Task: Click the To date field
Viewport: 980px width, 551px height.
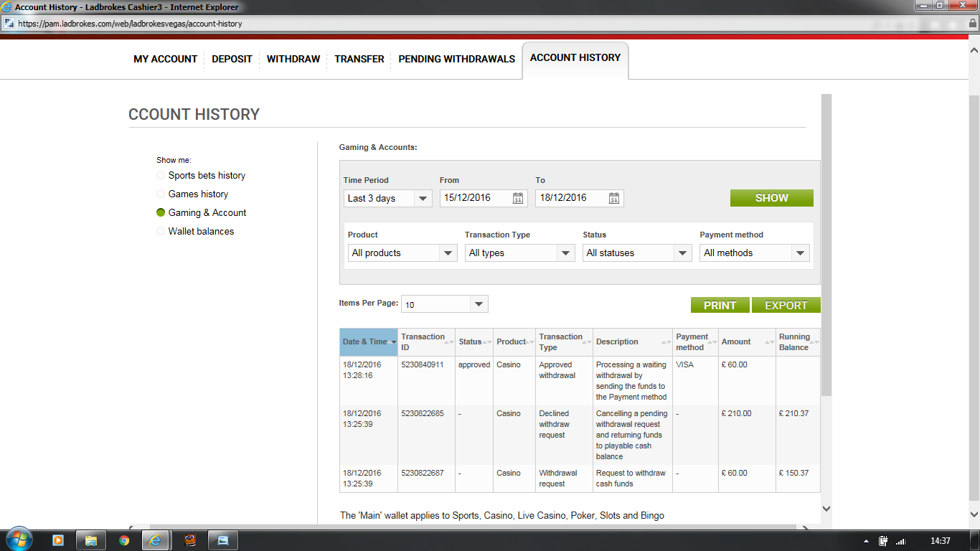Action: [x=580, y=198]
